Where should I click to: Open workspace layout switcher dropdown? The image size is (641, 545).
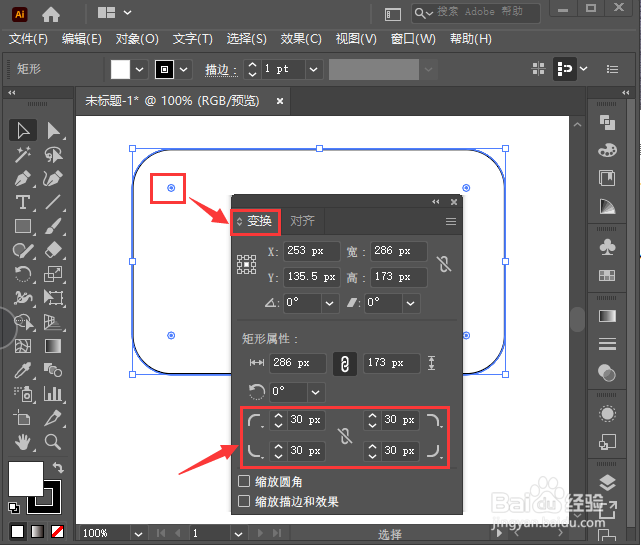(128, 13)
